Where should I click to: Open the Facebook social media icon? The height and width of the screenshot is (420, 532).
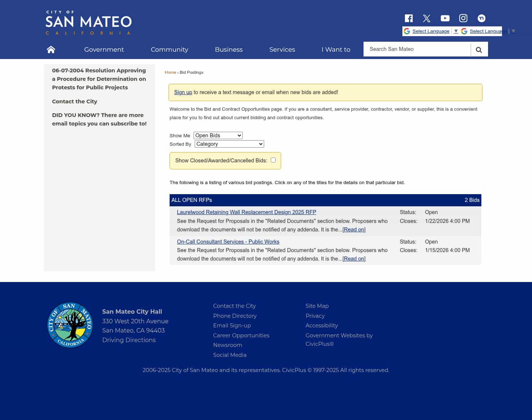coord(409,18)
